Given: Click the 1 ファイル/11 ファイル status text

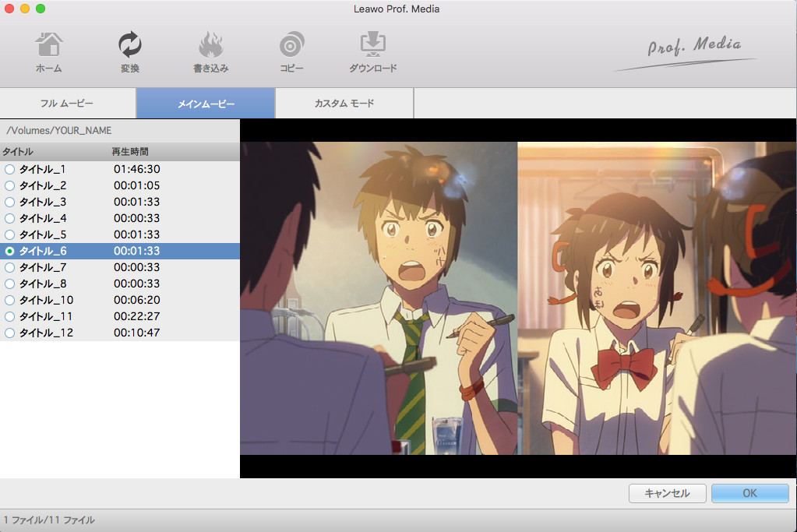Looking at the screenshot, I should (x=49, y=520).
